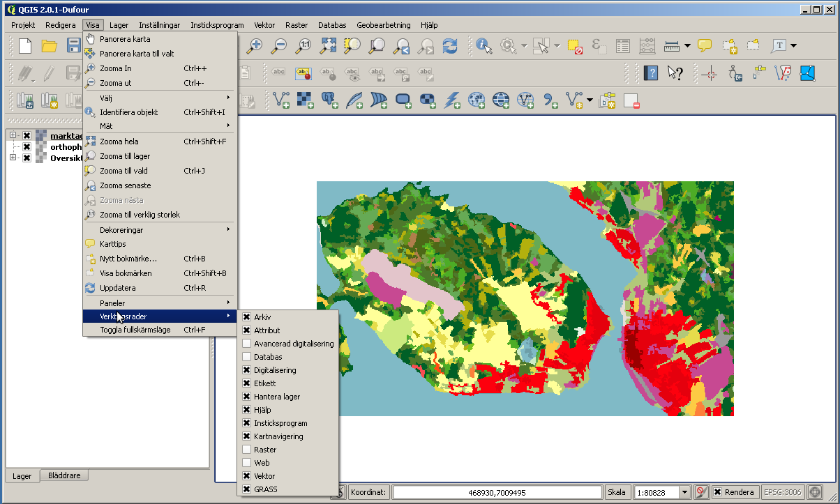Click the yellow layer labeling options icon

[303, 73]
